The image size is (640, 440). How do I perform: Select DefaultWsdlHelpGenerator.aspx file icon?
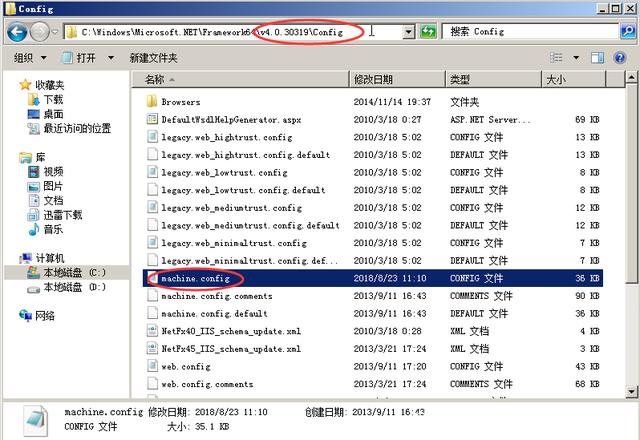[152, 119]
